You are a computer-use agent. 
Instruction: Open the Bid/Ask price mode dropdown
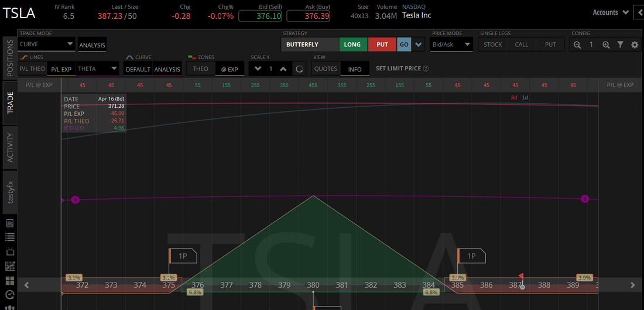coord(450,45)
